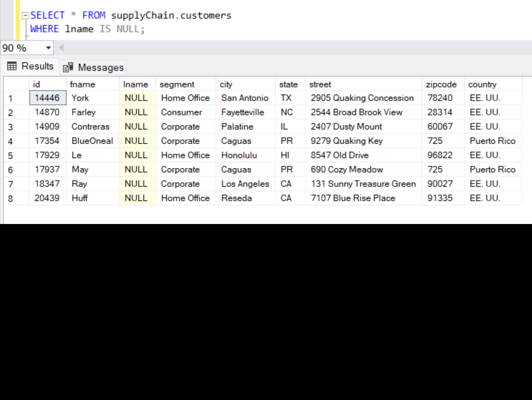Select the street cell 9279 Quaking Key
Viewport: 532px width, 400px height.
tap(347, 141)
